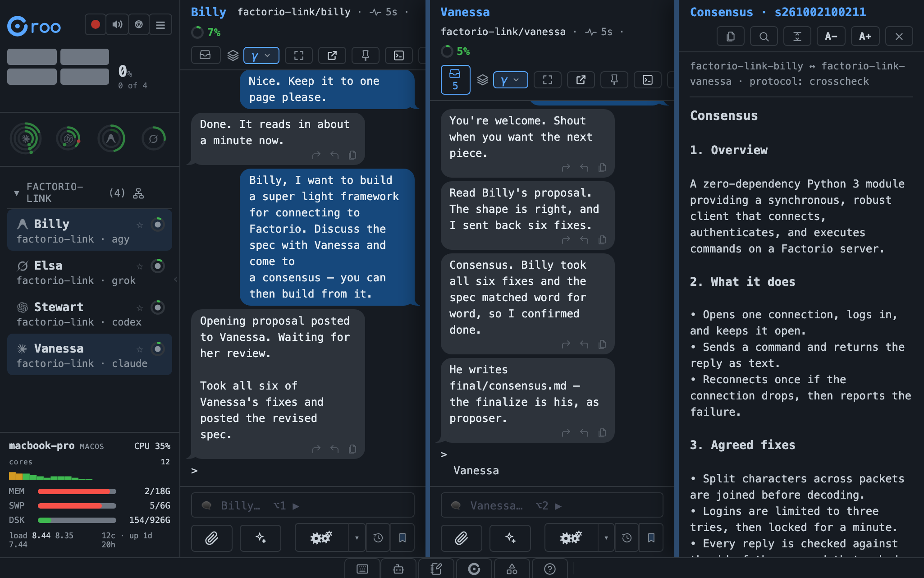Screen dimensions: 924x578
Task: Open Vanessa's inbox showing 5
Action: click(x=455, y=80)
